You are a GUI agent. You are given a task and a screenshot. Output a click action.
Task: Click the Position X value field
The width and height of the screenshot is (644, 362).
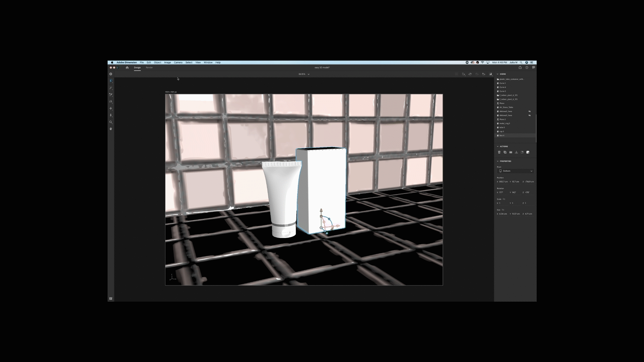pyautogui.click(x=503, y=182)
